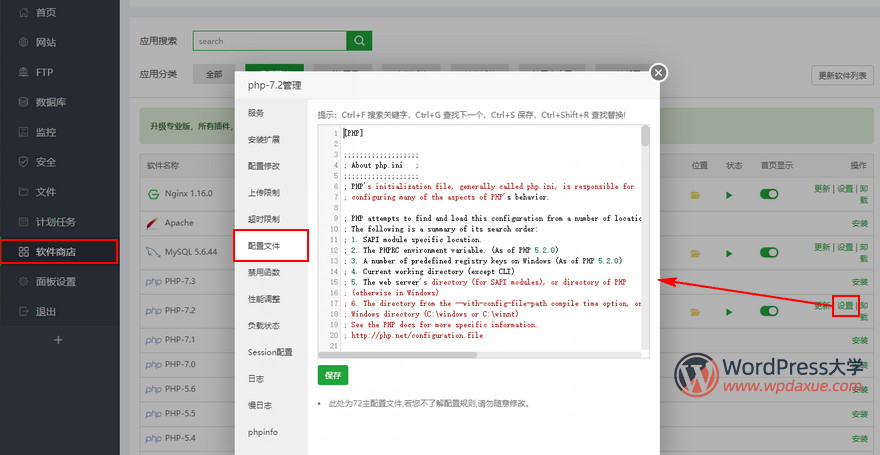
Task: Open the 慢日志 tab
Action: tap(271, 405)
